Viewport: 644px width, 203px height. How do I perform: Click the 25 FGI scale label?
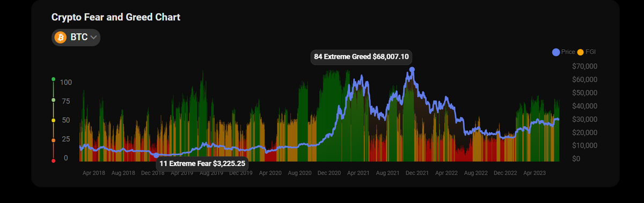67,139
